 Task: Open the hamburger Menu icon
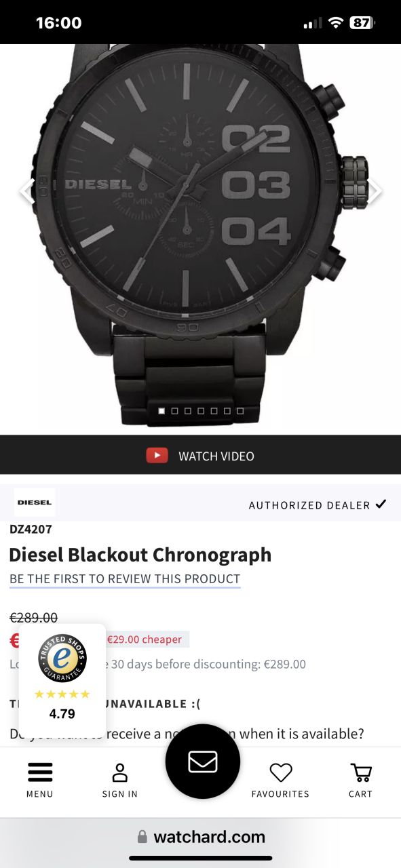point(39,772)
